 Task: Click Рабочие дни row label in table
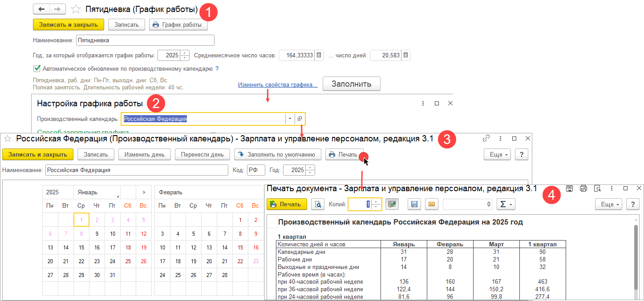click(295, 259)
